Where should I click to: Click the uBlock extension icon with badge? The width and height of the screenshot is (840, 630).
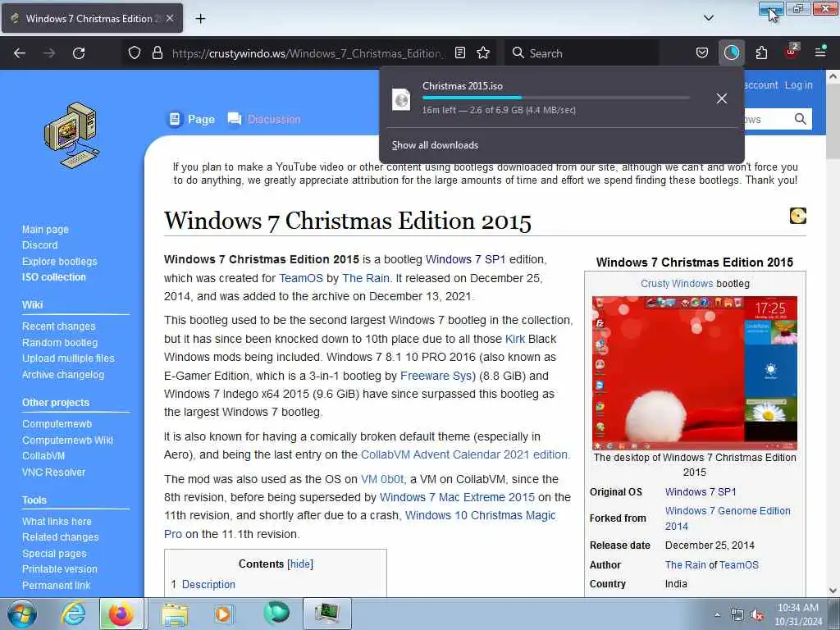click(x=792, y=52)
